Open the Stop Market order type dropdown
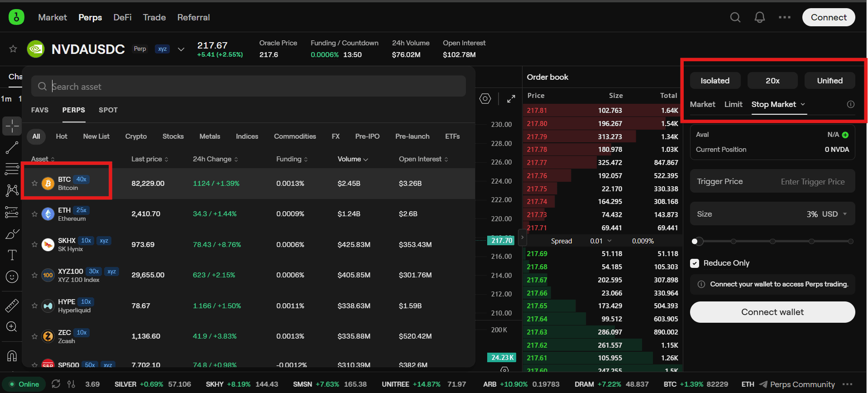Image resolution: width=868 pixels, height=393 pixels. click(x=778, y=104)
